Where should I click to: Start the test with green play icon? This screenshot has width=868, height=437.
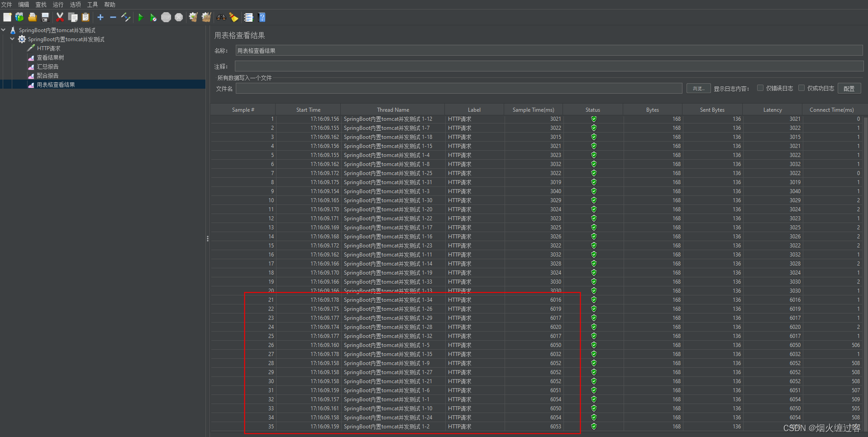141,17
